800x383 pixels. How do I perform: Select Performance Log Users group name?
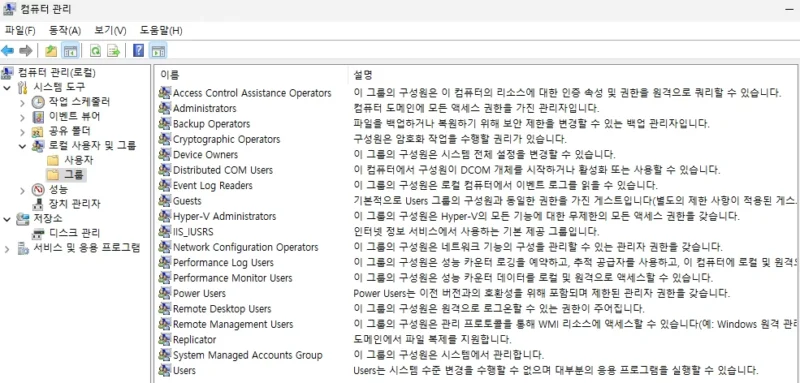click(x=223, y=262)
